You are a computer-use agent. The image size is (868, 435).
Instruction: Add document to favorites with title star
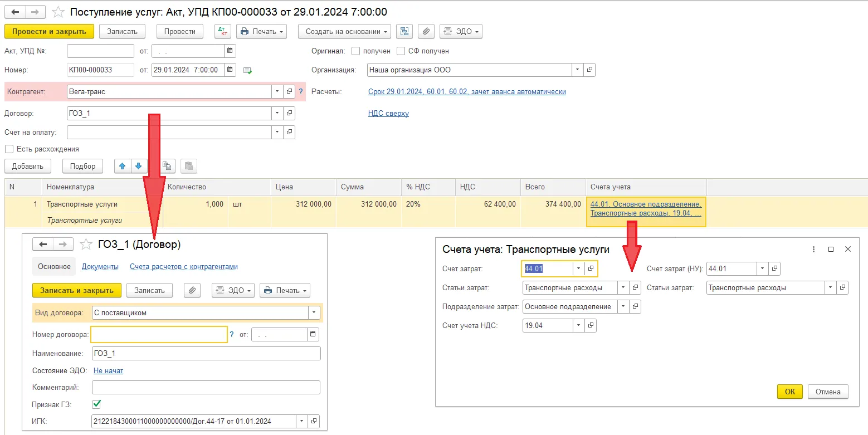[x=58, y=12]
